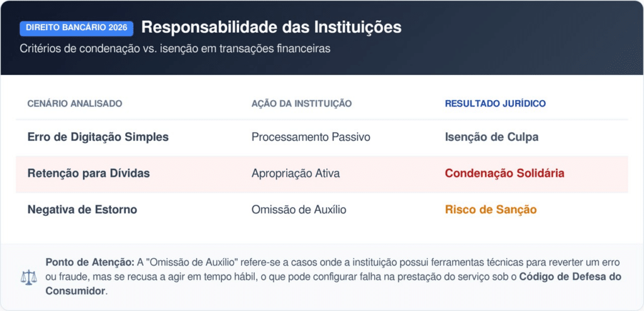Click the Isenção de Culpa result
Viewport: 644px width, 311px height.
491,137
